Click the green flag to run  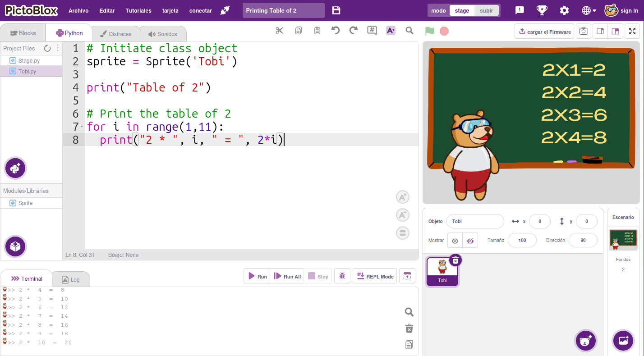[429, 31]
